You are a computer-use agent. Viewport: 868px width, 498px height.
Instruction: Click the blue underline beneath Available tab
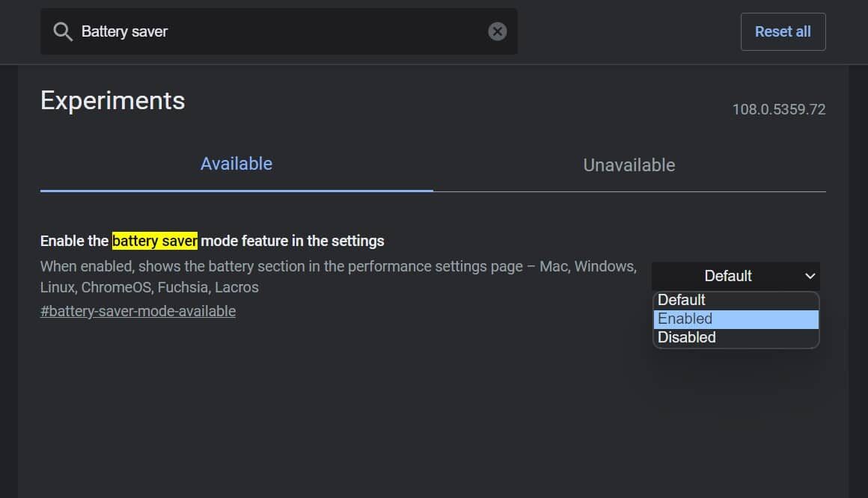coord(236,190)
